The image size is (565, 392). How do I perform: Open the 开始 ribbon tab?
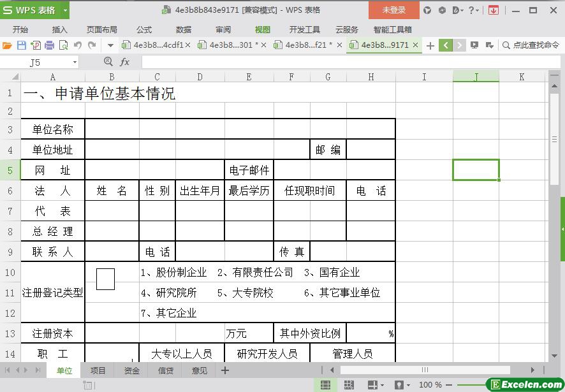click(x=20, y=29)
